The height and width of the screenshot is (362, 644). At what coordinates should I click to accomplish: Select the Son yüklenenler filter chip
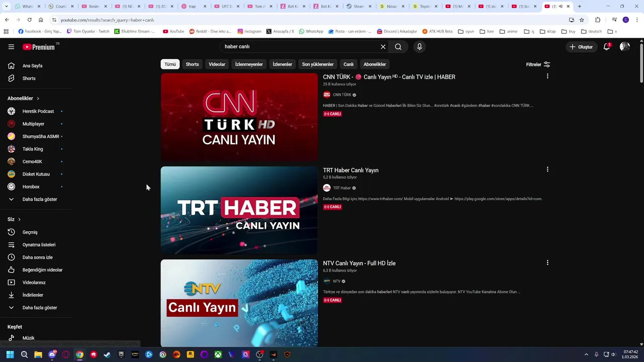pos(317,64)
